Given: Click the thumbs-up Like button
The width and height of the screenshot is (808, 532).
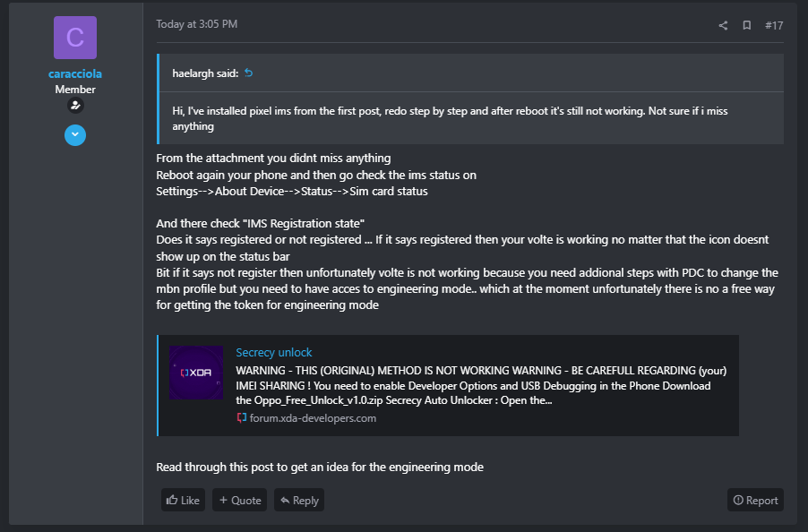Looking at the screenshot, I should click(x=183, y=500).
